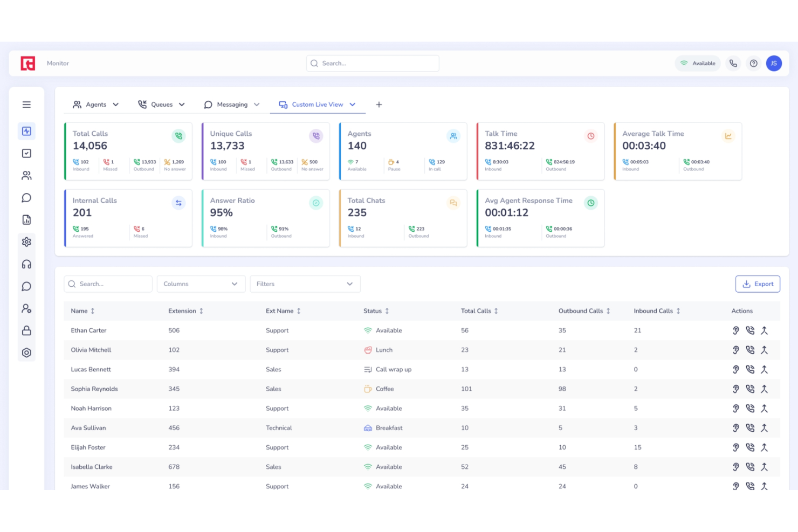The image size is (798, 532).
Task: Open the Filters dropdown
Action: pyautogui.click(x=305, y=284)
